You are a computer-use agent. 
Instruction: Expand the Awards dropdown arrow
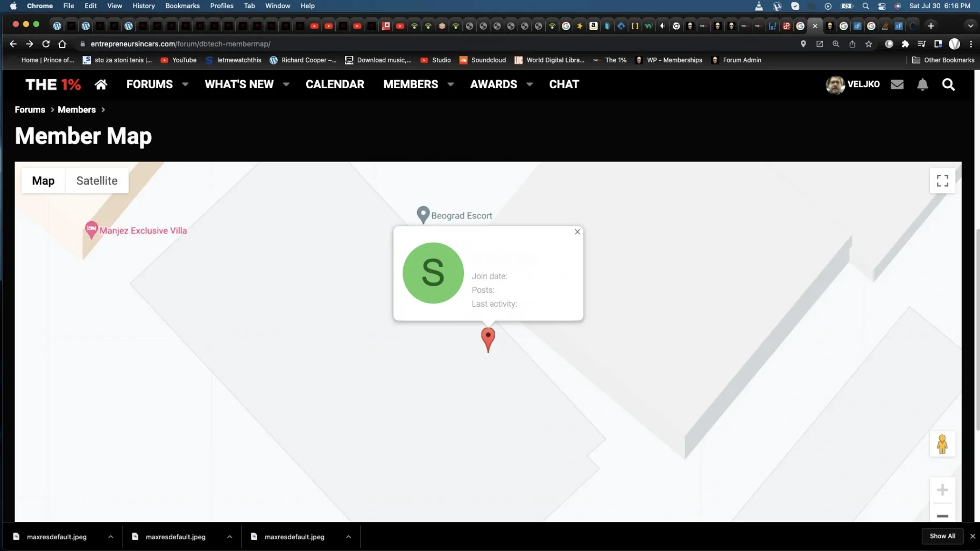pyautogui.click(x=530, y=84)
